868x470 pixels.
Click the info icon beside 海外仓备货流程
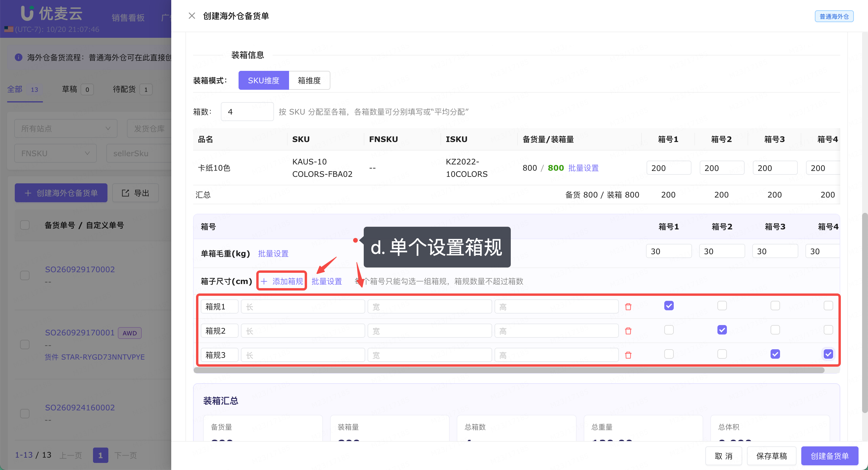pyautogui.click(x=19, y=57)
